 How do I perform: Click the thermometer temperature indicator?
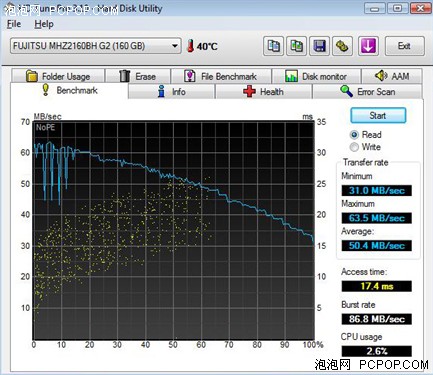190,46
